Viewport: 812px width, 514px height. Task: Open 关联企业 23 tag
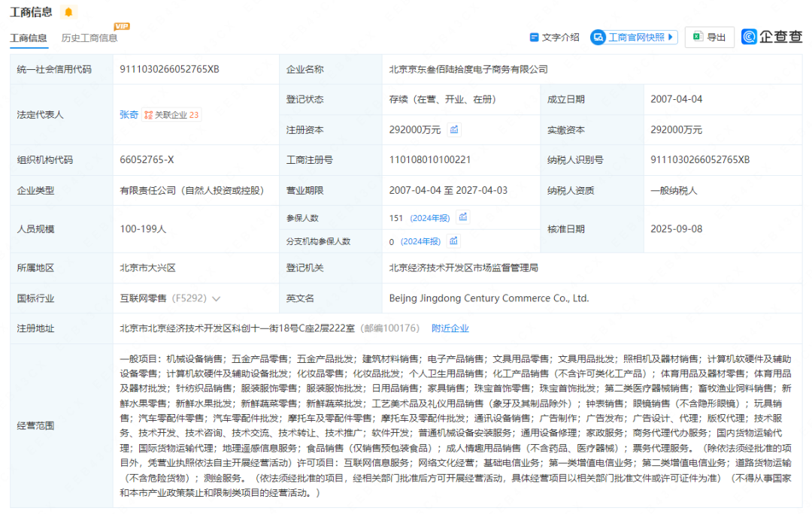pyautogui.click(x=171, y=115)
